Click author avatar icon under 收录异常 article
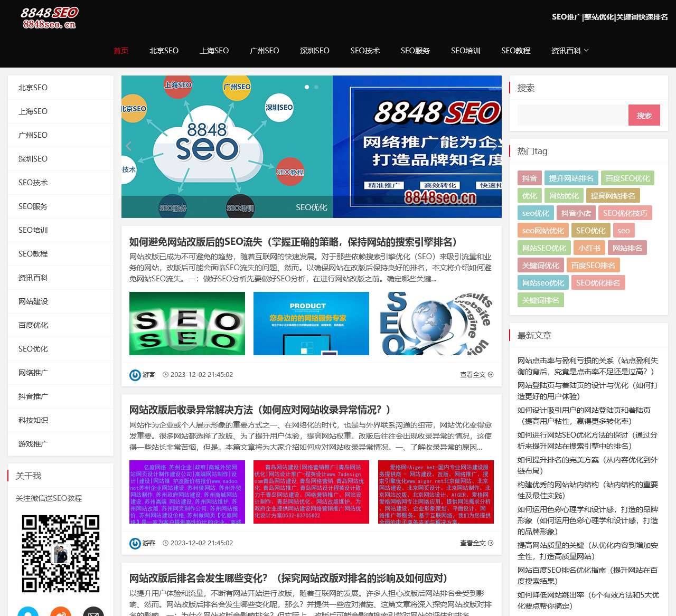Screen dimensions: 676x616 [135, 543]
